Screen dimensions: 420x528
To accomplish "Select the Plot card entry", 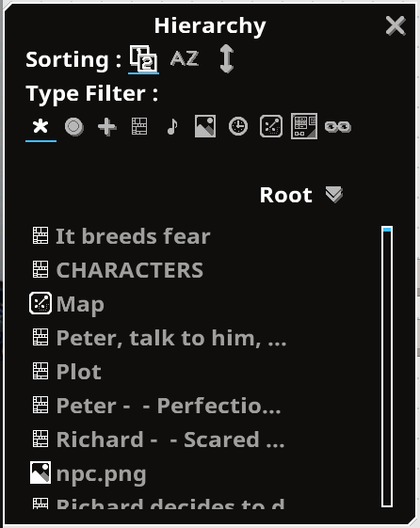I will (67, 372).
